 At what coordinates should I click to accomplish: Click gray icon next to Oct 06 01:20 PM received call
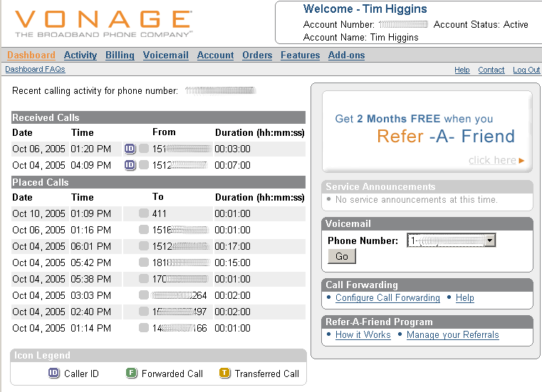coord(144,149)
